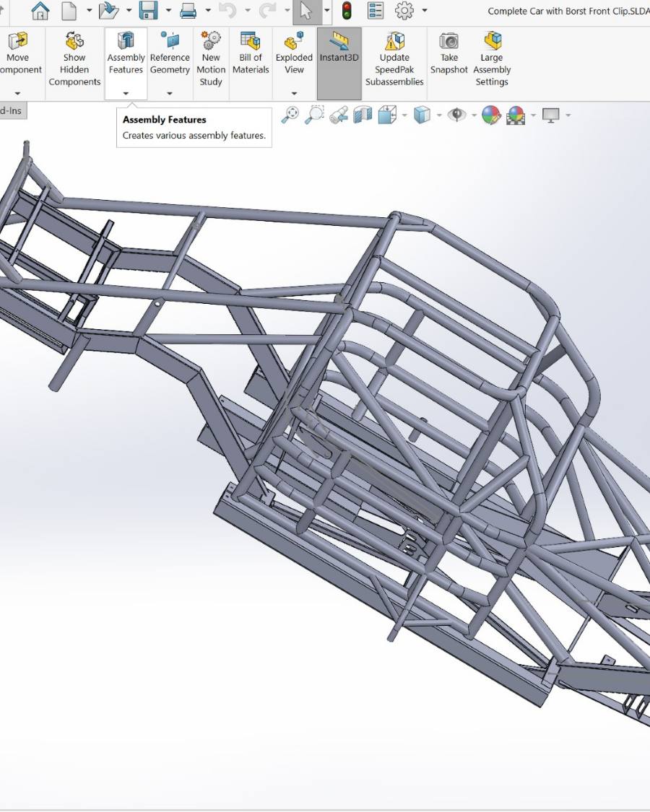Click the View Settings monitor icon
This screenshot has width=650, height=812.
tap(550, 115)
